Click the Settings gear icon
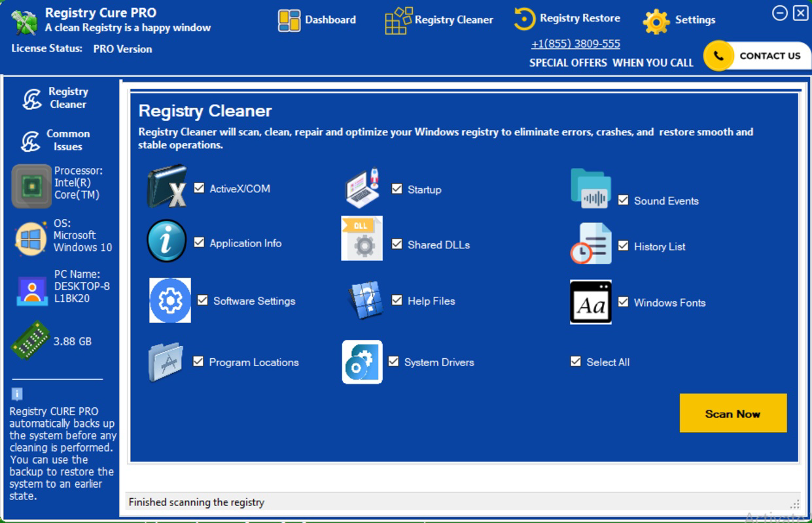 point(656,22)
